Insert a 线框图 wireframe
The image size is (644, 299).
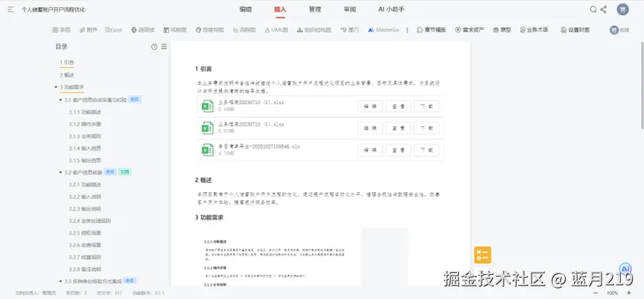click(x=175, y=29)
